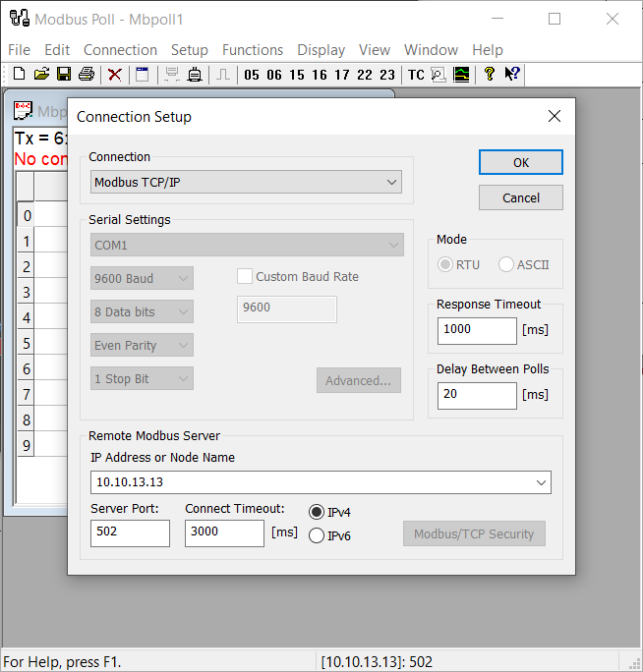The height and width of the screenshot is (672, 643).
Task: Select the RTU mode radio button
Action: point(445,264)
